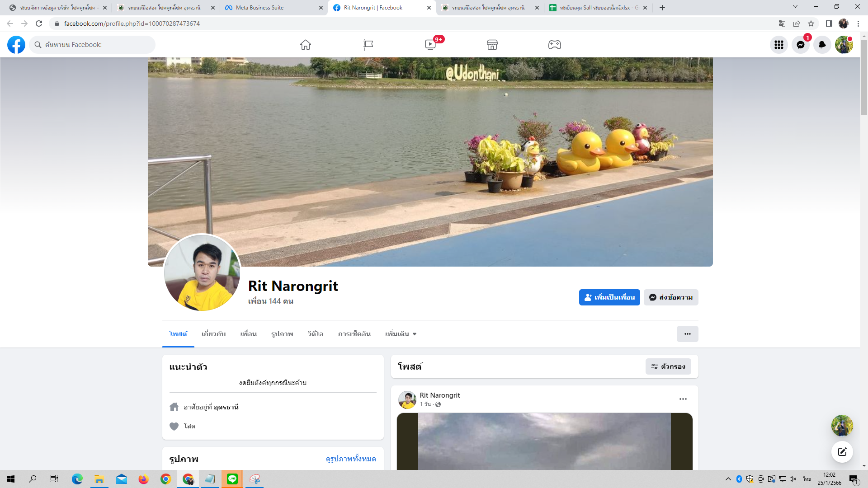Open Facebook grid menu icon
Screen dimensions: 868x488
pyautogui.click(x=779, y=45)
